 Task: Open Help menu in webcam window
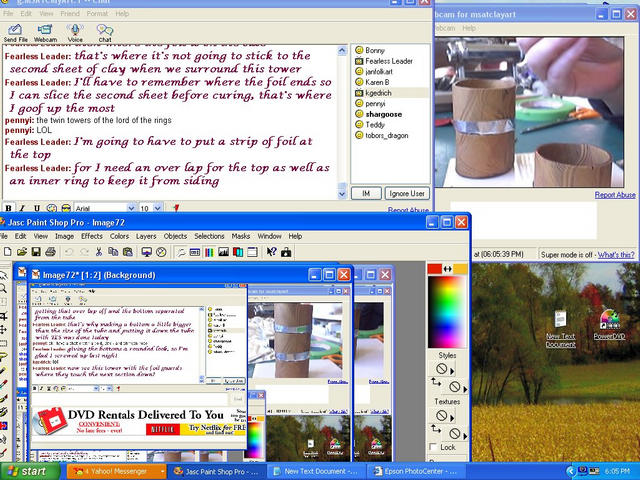pyautogui.click(x=469, y=28)
